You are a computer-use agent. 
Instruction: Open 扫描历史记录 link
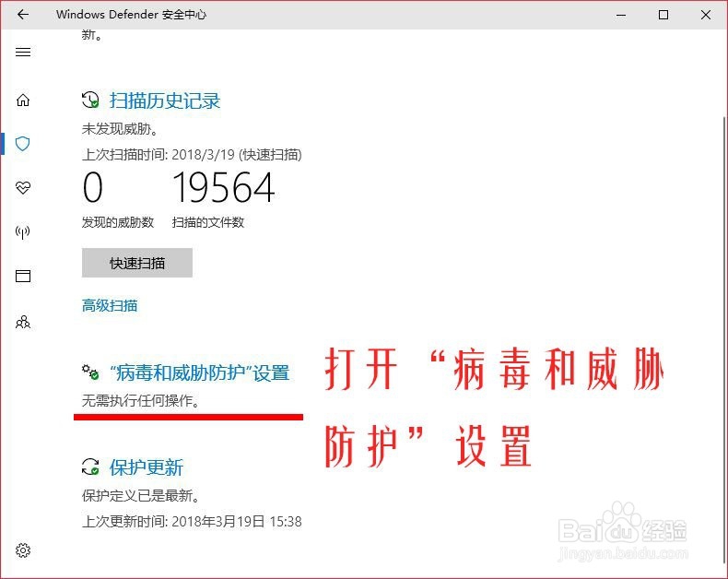(165, 100)
